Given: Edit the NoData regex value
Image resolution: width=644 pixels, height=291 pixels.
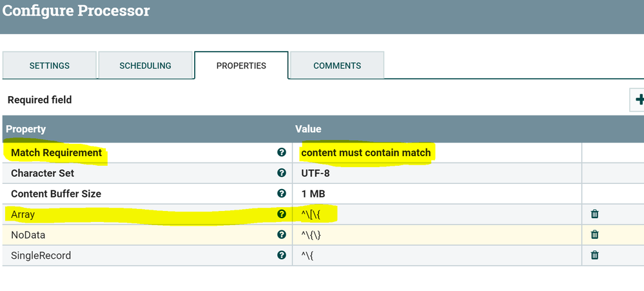Looking at the screenshot, I should click(x=311, y=235).
